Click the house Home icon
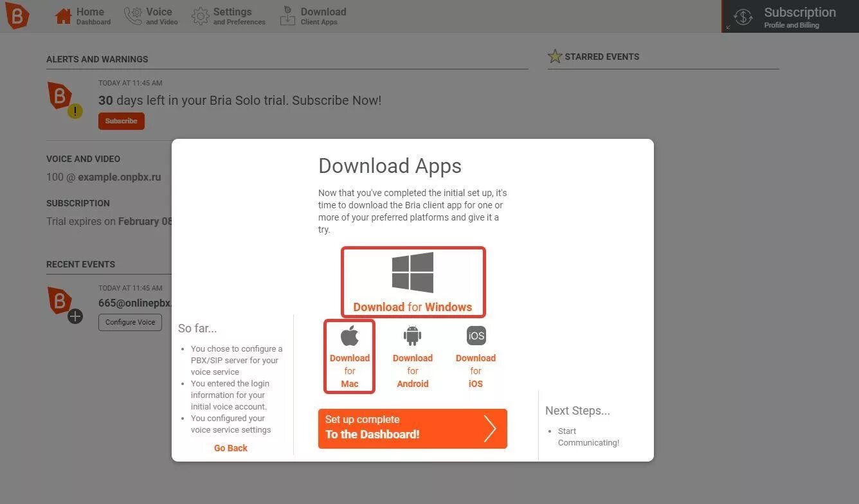 [x=63, y=16]
